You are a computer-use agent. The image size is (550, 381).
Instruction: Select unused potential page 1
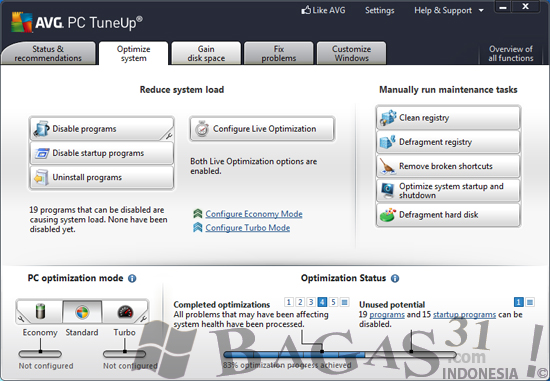[x=518, y=302]
